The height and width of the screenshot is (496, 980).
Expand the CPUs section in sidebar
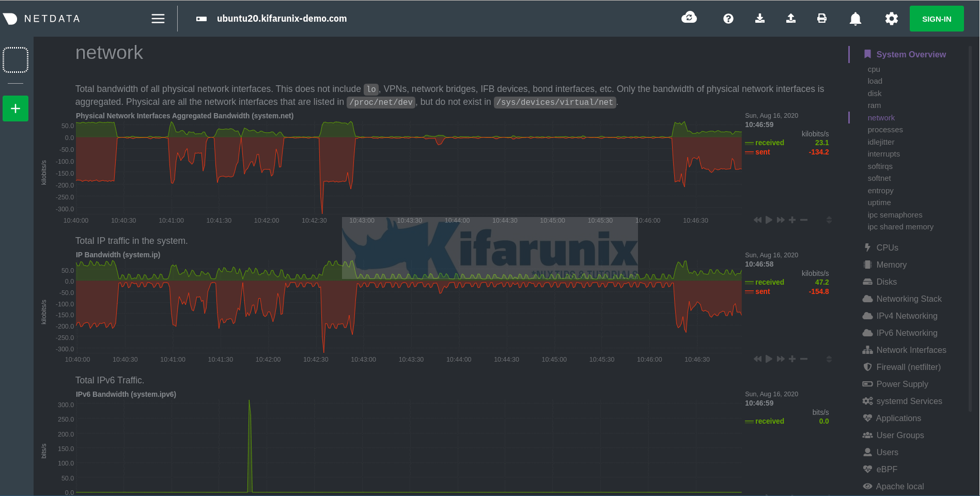[x=887, y=247]
